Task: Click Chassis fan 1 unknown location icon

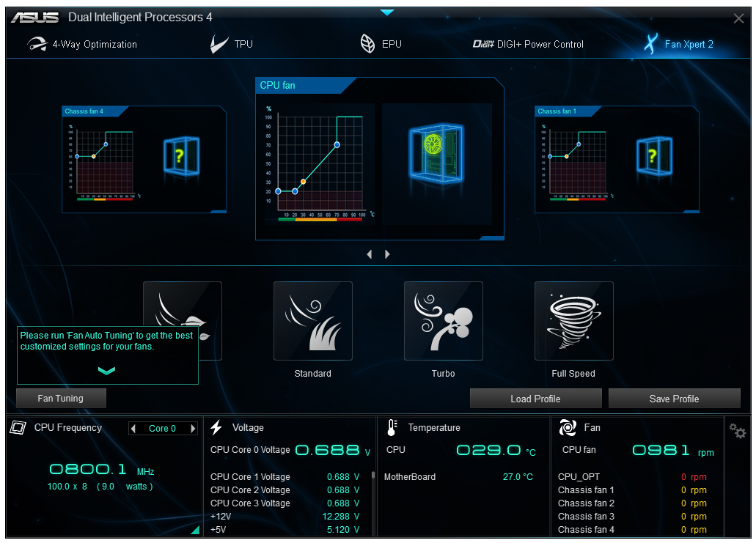Action: point(654,155)
